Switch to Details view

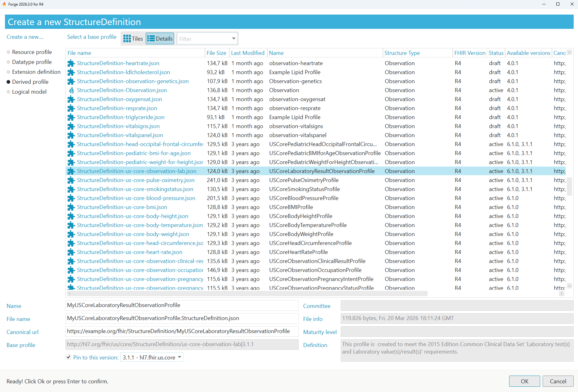point(160,39)
